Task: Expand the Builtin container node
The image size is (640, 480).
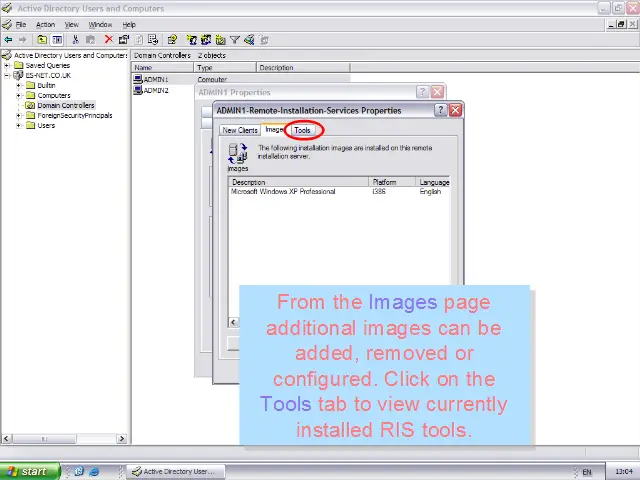Action: click(x=19, y=85)
